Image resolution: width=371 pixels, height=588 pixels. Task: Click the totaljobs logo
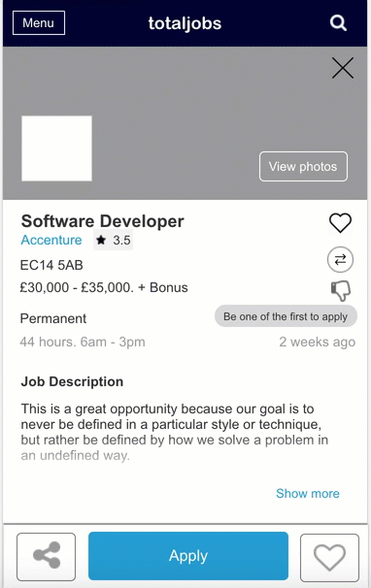(x=185, y=23)
